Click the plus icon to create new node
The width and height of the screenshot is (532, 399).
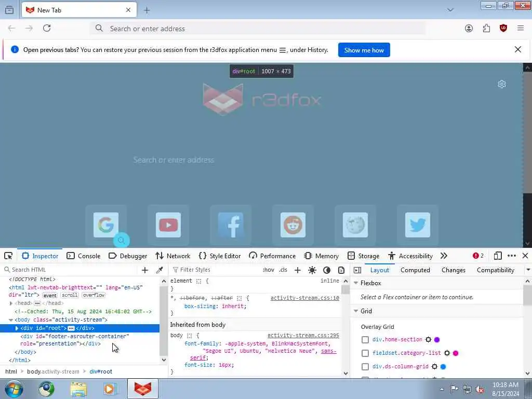coord(145,270)
